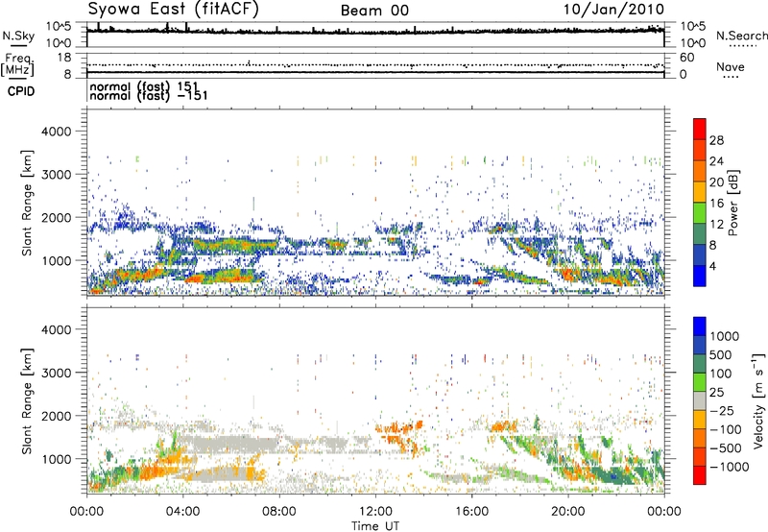This screenshot has height=532, width=768.
Task: Click the '08:00' time axis tick label
Action: pos(279,512)
